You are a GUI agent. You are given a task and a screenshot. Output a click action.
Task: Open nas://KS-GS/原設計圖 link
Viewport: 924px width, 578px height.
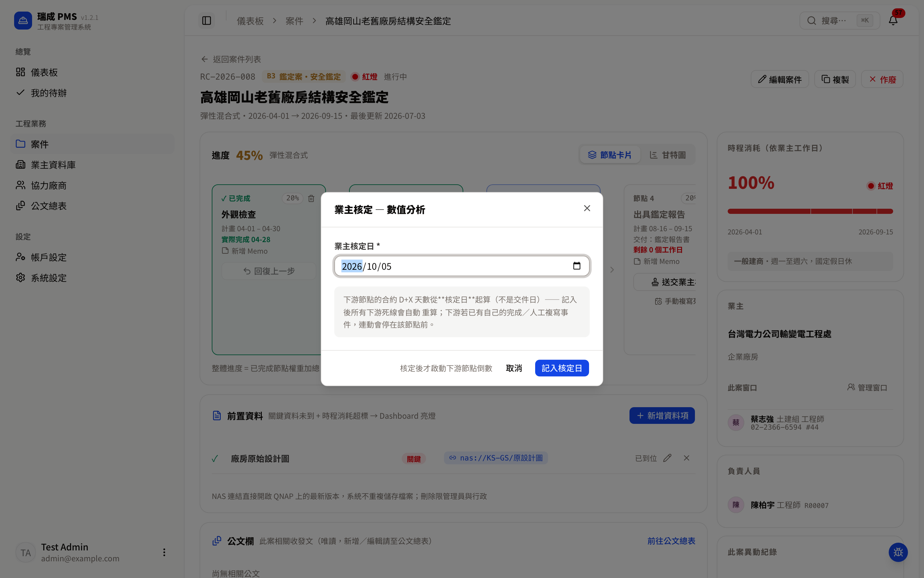(496, 458)
